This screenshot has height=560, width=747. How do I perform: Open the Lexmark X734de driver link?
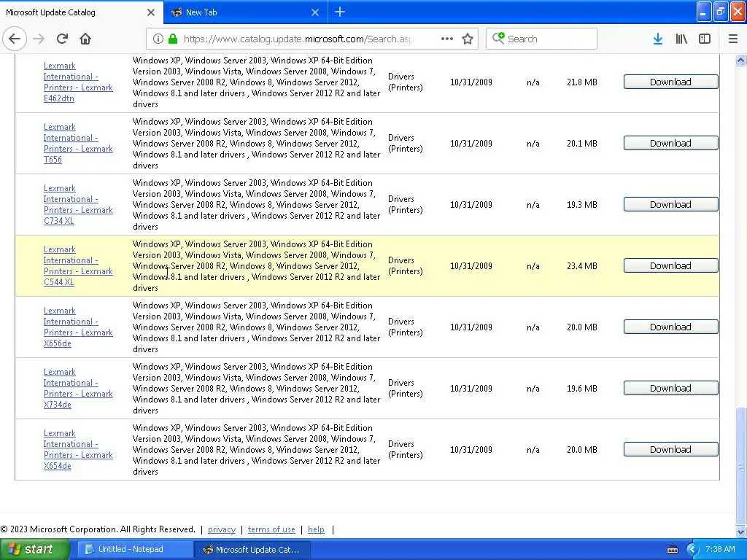78,388
